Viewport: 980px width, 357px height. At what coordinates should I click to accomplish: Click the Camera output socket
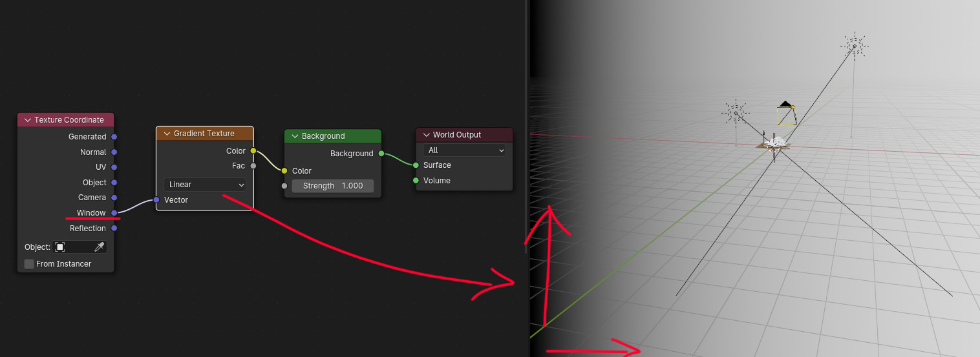coord(114,198)
